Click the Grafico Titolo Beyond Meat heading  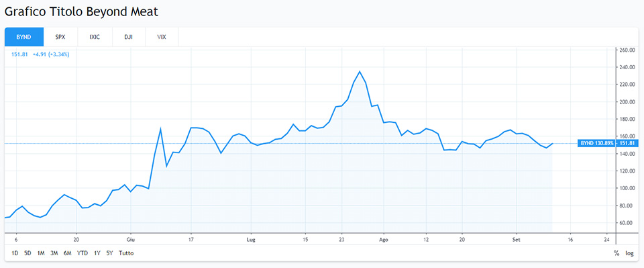[x=81, y=11]
